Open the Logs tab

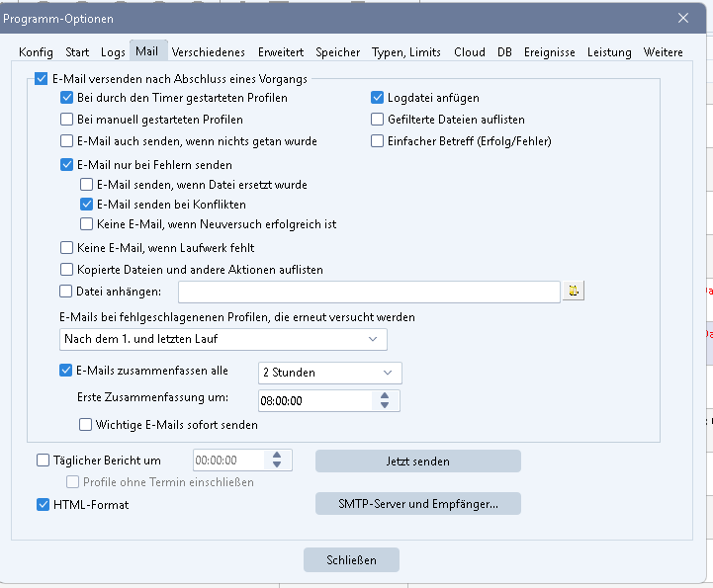point(113,52)
